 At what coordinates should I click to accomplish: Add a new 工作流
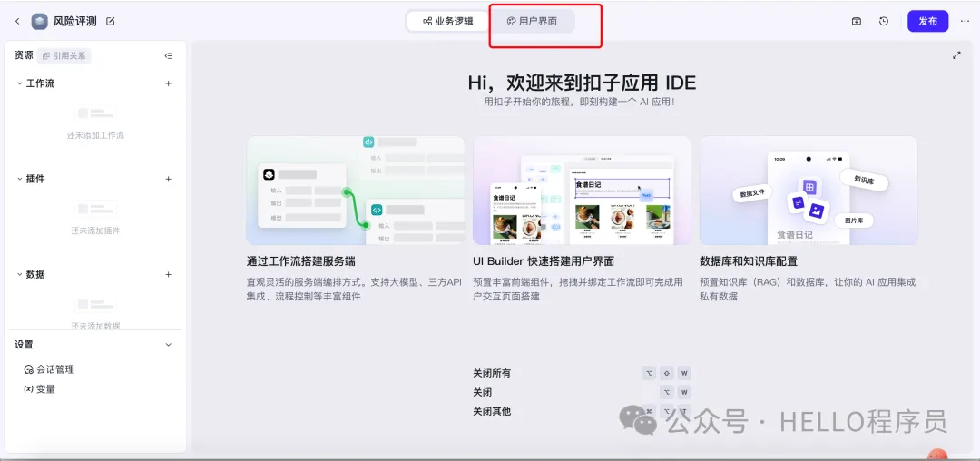(x=168, y=83)
